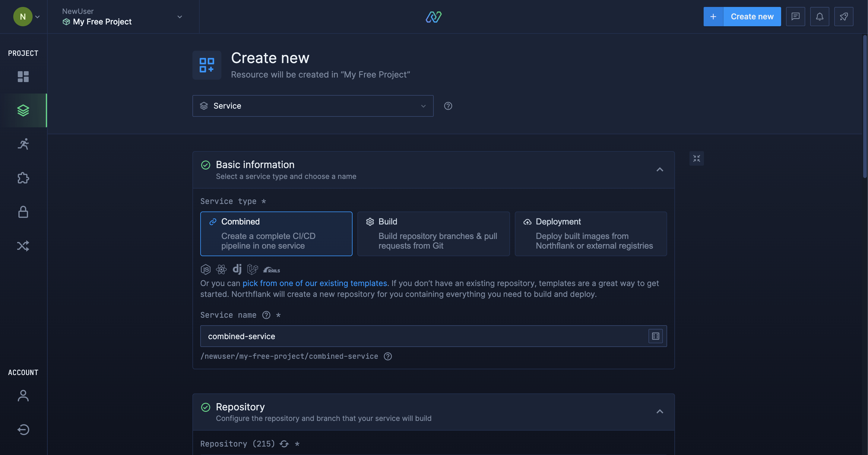Click the help icon after the service path
Viewport: 868px width, 455px height.
click(x=388, y=356)
